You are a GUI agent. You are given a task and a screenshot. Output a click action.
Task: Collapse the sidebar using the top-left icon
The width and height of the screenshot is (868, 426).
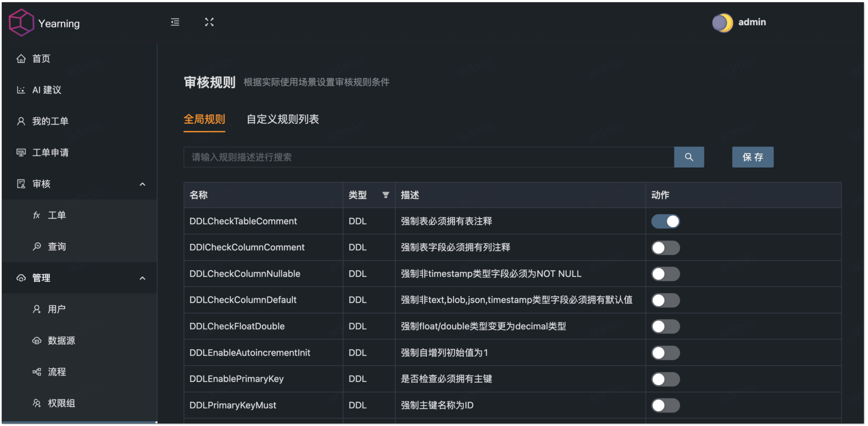[x=175, y=22]
